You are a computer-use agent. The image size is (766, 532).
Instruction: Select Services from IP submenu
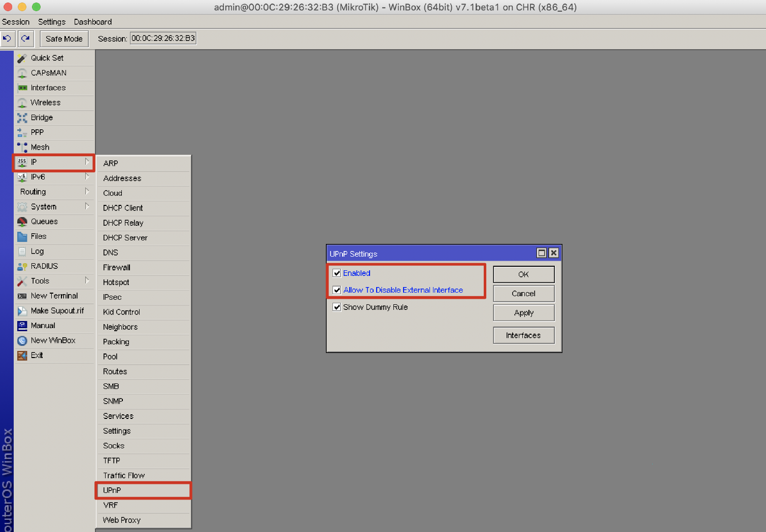click(143, 416)
